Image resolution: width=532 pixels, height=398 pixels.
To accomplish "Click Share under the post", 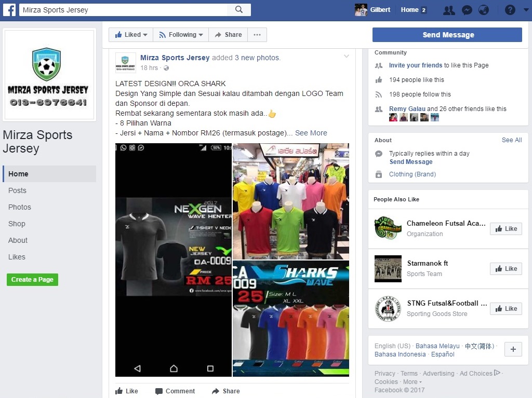I will click(226, 391).
